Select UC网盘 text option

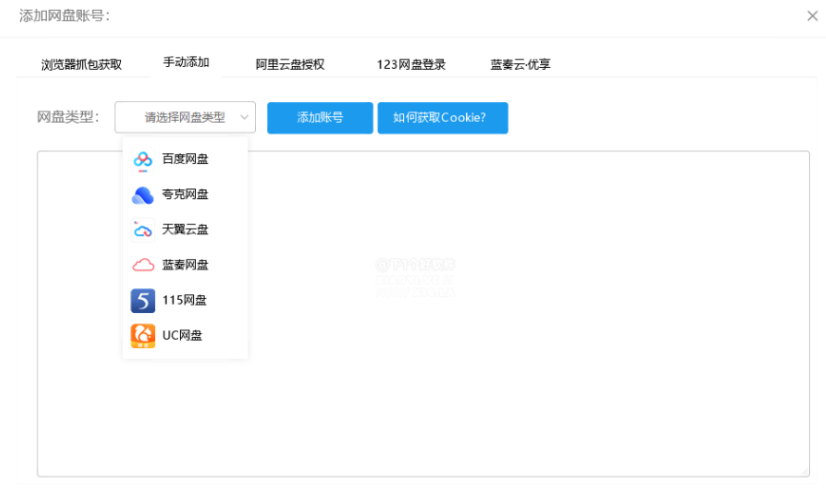pos(182,336)
